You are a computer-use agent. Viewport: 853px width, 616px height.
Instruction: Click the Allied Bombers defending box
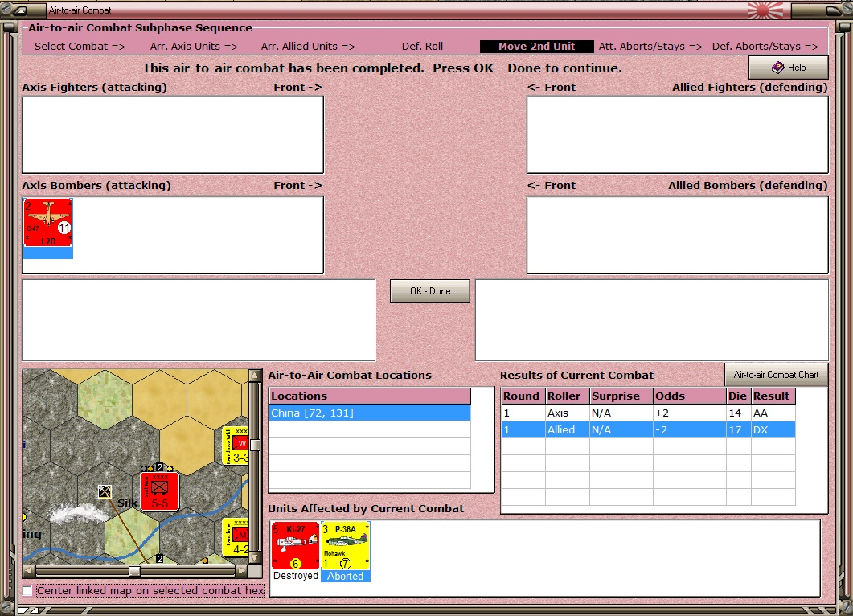pyautogui.click(x=677, y=235)
